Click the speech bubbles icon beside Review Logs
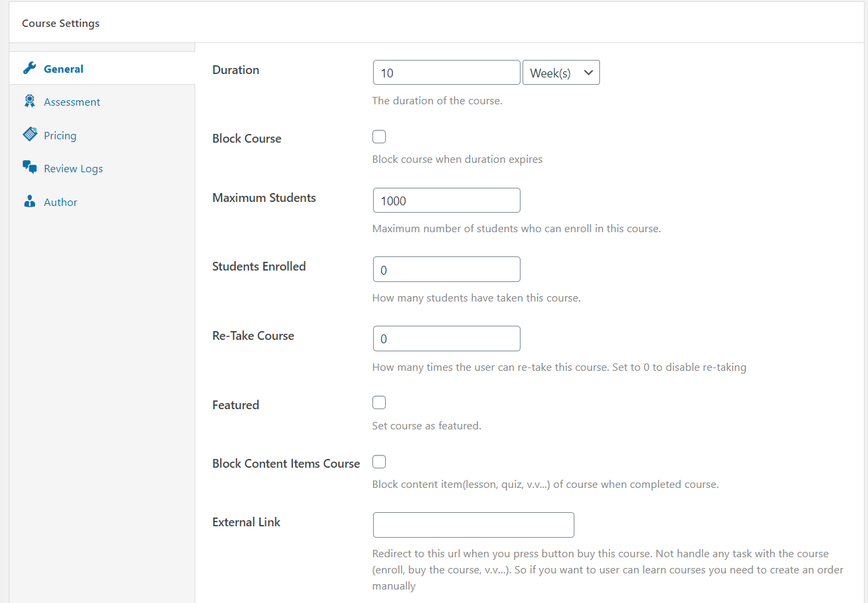 tap(30, 168)
